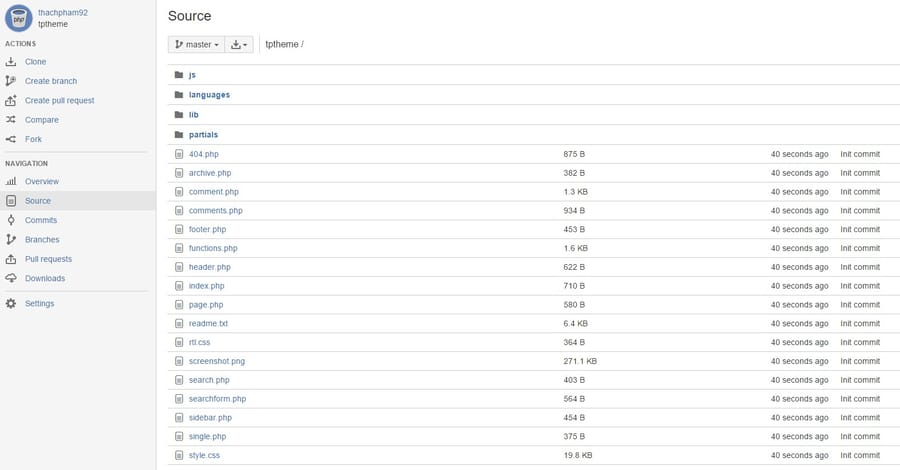
Task: Go to Commits navigation item
Action: coord(41,220)
